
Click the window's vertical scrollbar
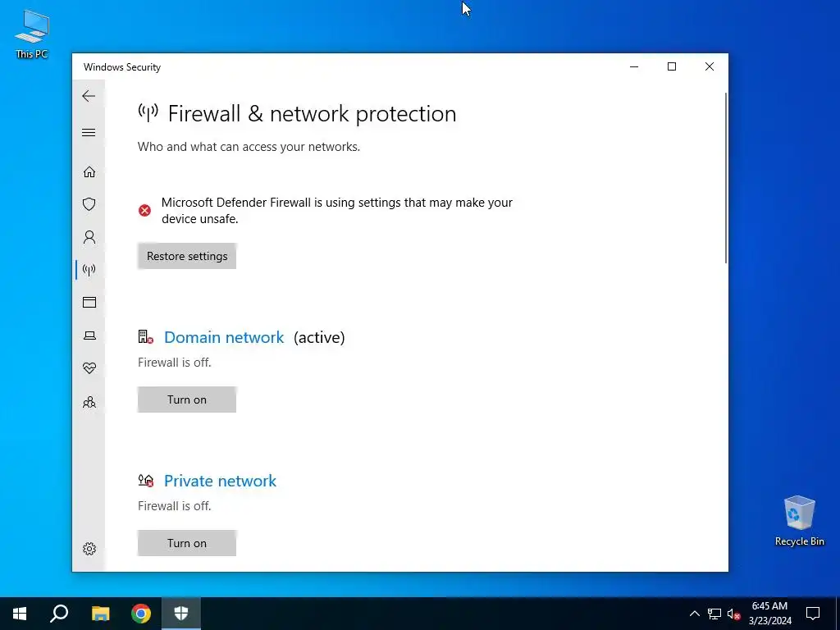point(726,178)
